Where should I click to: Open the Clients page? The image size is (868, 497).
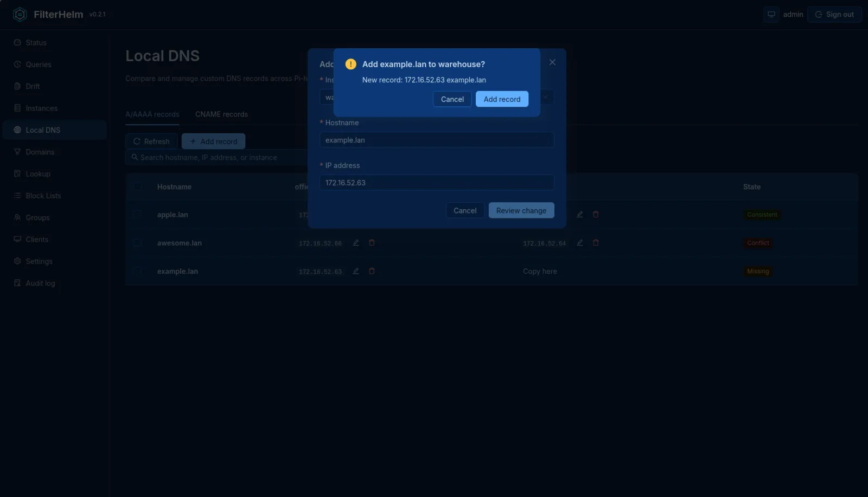(54, 240)
